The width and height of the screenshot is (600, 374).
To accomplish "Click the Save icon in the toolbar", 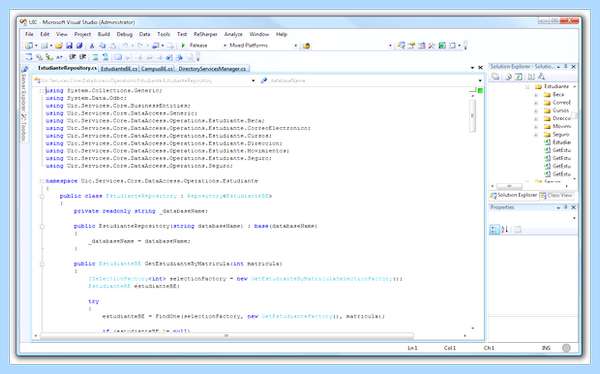I will point(69,46).
